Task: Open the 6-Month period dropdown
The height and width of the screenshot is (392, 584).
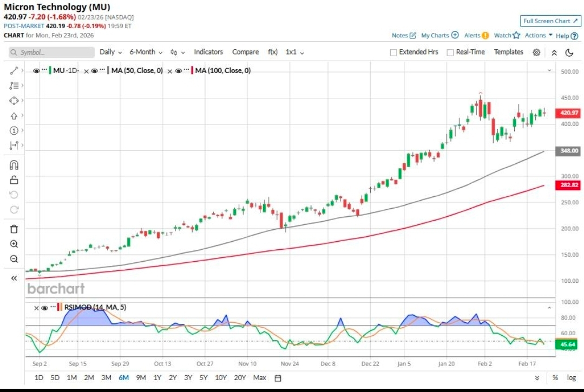Action: (146, 52)
